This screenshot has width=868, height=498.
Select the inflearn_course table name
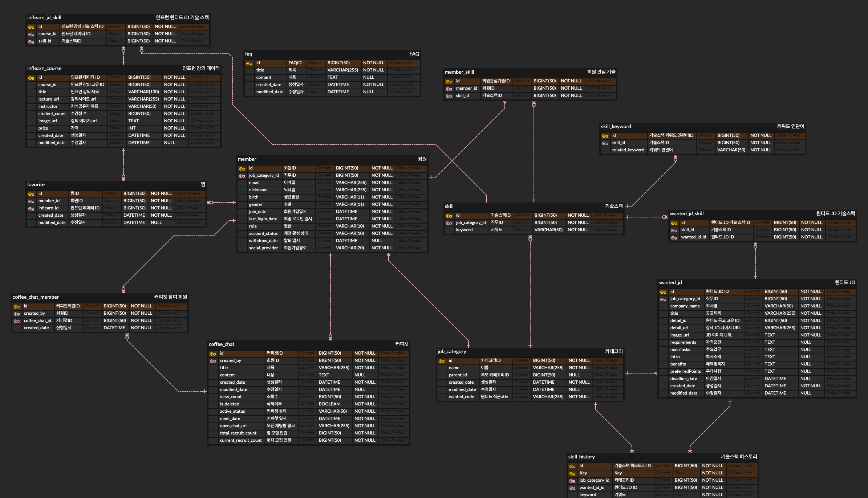44,68
